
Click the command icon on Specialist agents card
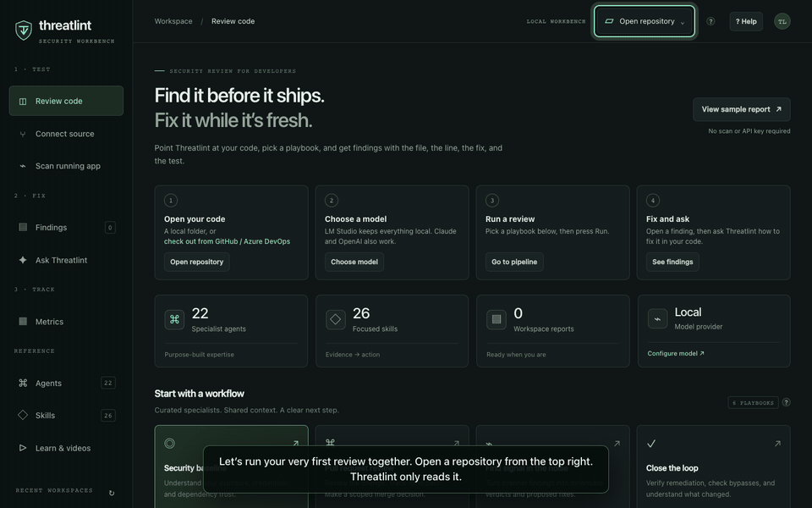(x=174, y=320)
